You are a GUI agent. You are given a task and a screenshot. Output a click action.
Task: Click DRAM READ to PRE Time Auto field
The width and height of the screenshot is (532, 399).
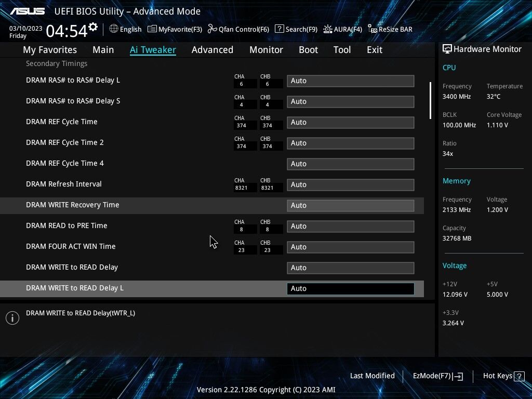pos(351,227)
